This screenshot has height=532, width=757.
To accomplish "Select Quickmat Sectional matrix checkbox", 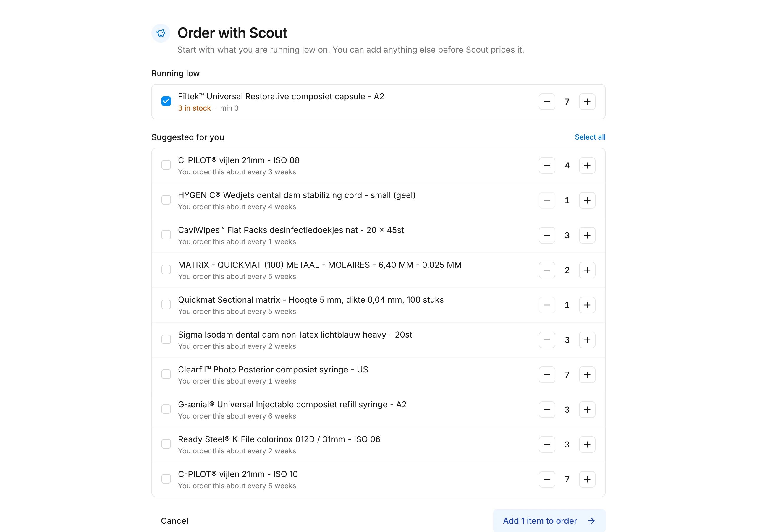I will tap(166, 304).
